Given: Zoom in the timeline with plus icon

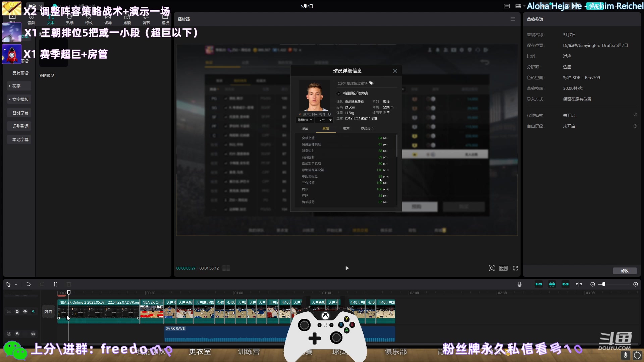Looking at the screenshot, I should pyautogui.click(x=636, y=284).
